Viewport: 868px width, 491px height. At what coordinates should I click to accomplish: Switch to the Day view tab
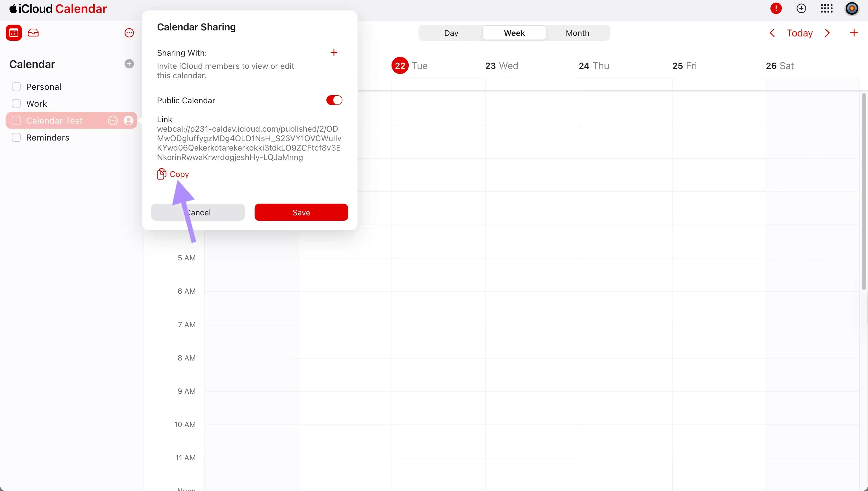click(451, 33)
